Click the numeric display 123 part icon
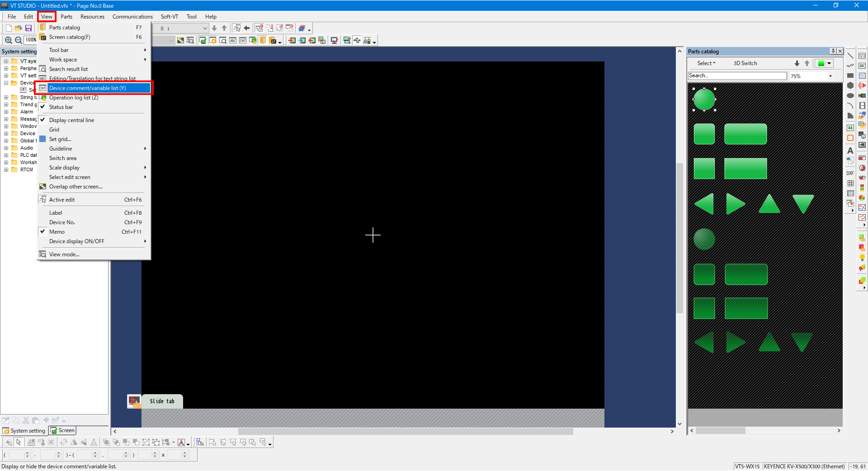The height and width of the screenshot is (471, 868). tap(862, 56)
